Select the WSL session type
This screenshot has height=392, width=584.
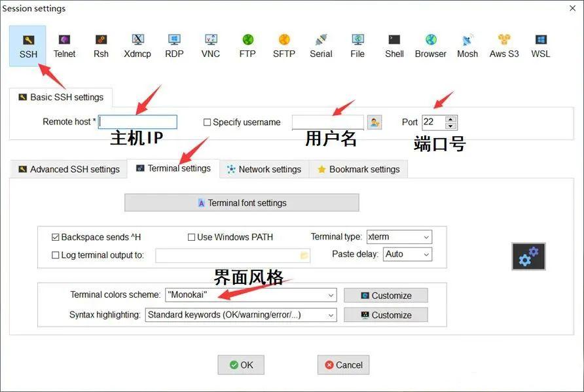tap(540, 44)
